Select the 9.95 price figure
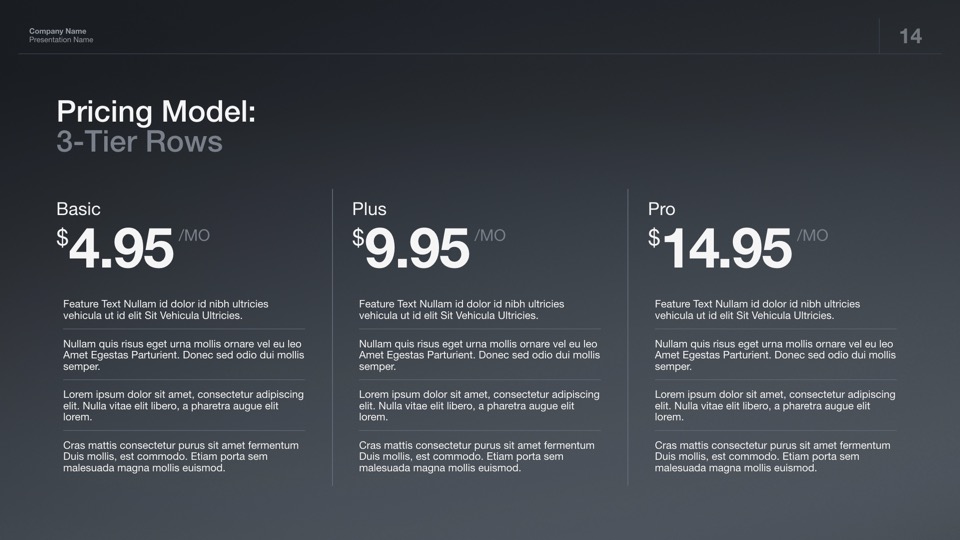This screenshot has height=540, width=960. (x=417, y=249)
